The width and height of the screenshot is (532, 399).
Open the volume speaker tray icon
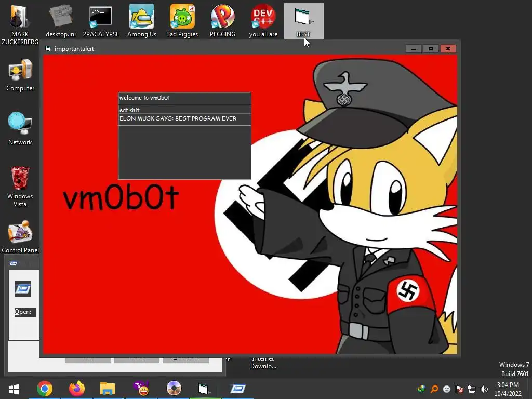[484, 389]
